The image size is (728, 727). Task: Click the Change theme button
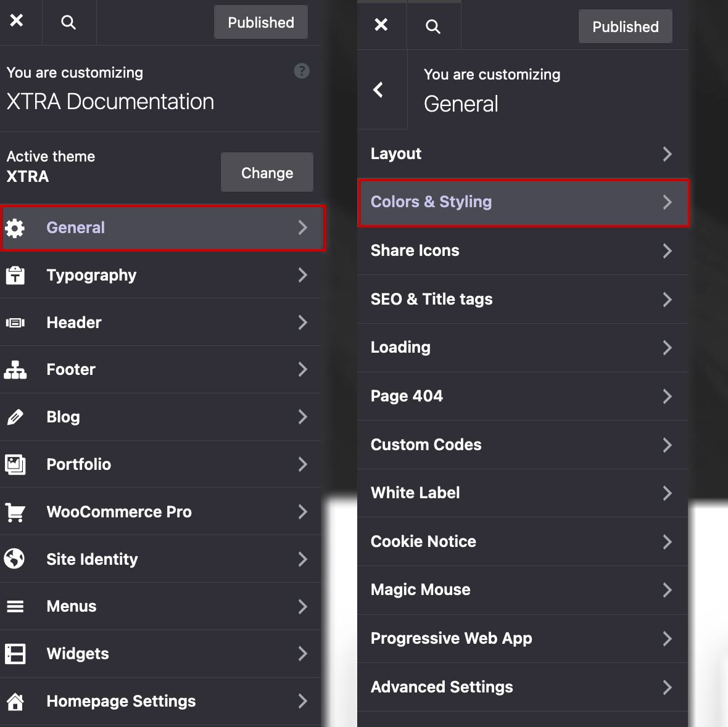tap(267, 173)
